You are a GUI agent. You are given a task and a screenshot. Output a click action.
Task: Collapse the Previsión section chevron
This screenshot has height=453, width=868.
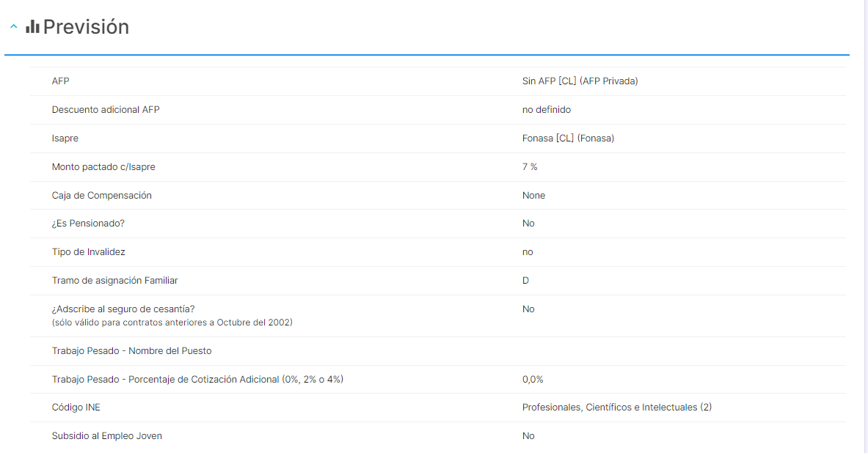[13, 27]
